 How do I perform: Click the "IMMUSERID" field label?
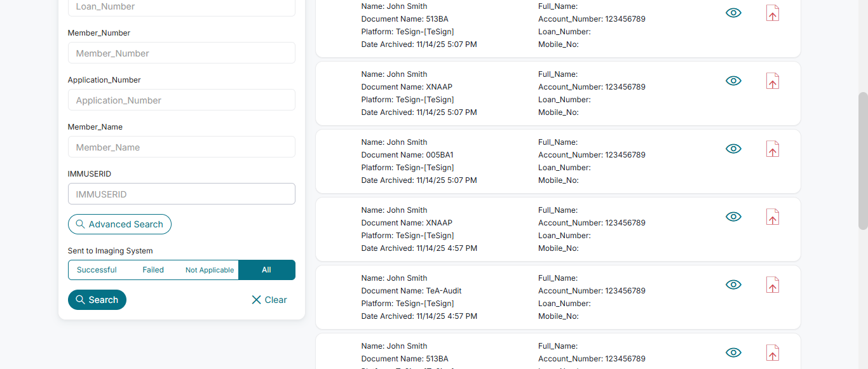(90, 174)
